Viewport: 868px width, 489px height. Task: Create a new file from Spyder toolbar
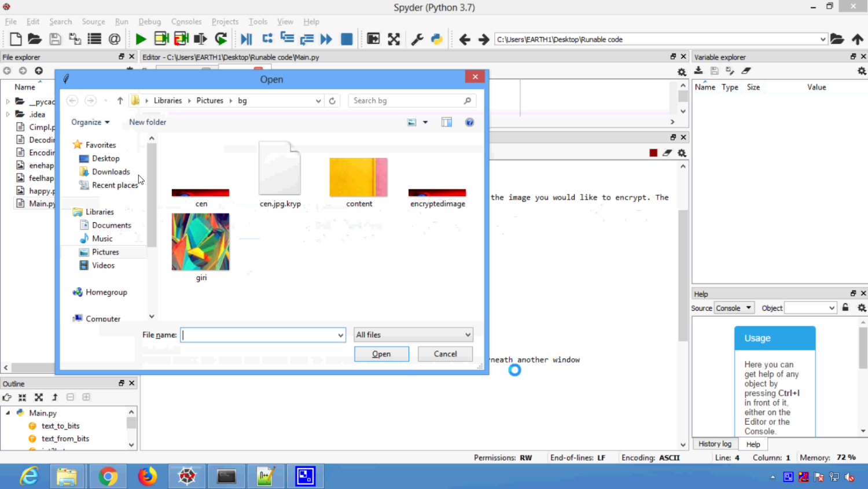(x=16, y=39)
